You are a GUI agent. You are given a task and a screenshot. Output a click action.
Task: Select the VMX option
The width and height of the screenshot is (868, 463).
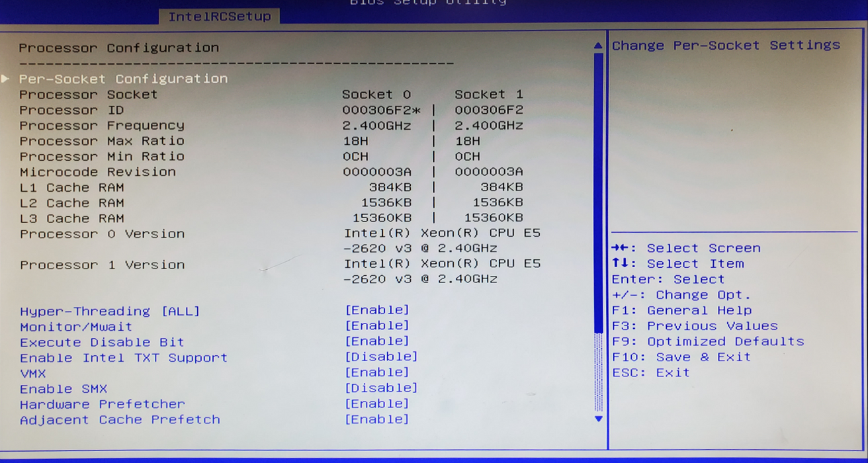[x=33, y=374]
